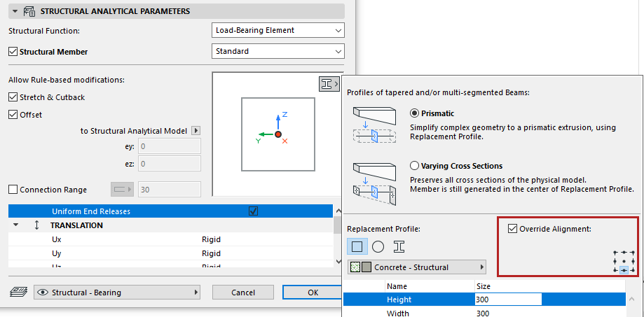Toggle the eye icon of the layer
The width and height of the screenshot is (644, 317).
coord(42,293)
